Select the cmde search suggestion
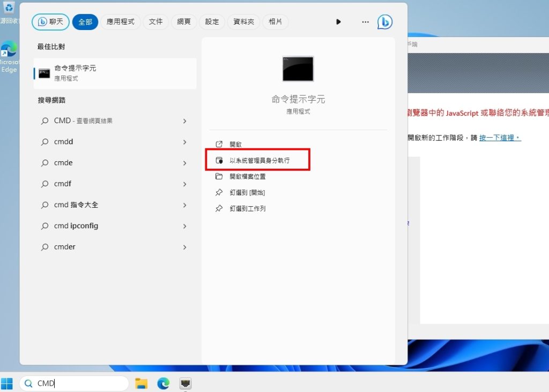This screenshot has height=392, width=549. point(115,163)
